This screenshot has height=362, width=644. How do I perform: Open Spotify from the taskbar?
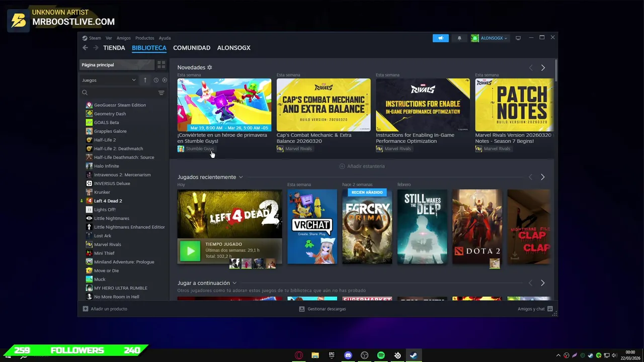click(x=381, y=355)
